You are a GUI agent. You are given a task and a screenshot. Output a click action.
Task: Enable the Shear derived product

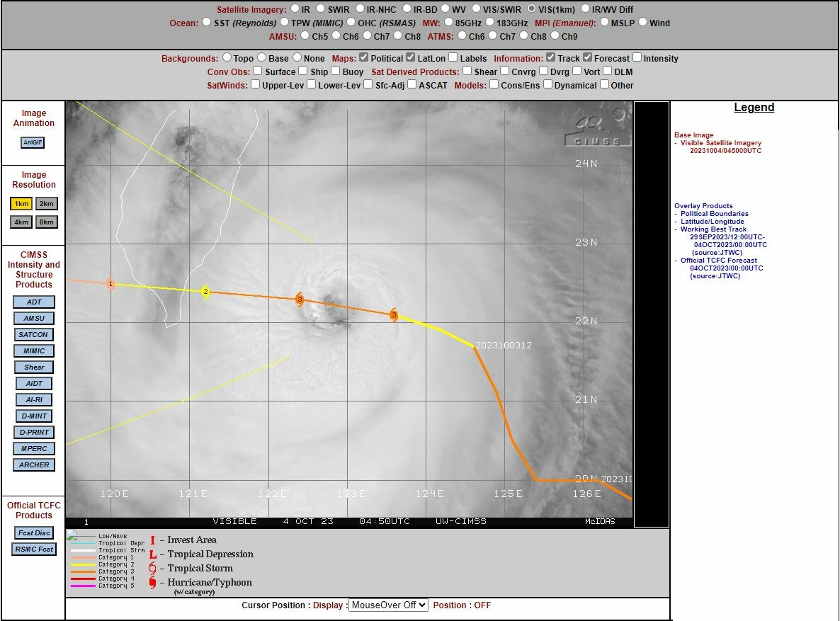click(467, 71)
